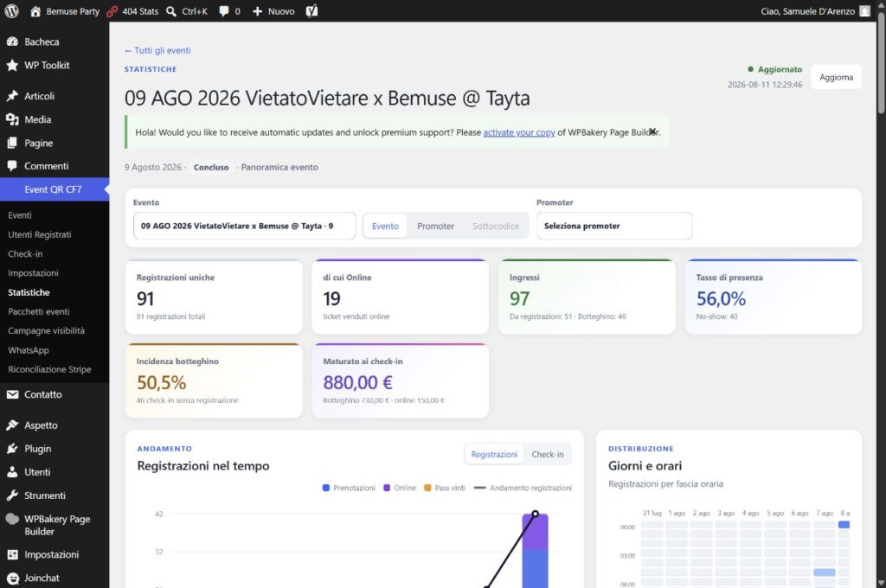
Task: Click the Aggiorna button
Action: click(837, 77)
